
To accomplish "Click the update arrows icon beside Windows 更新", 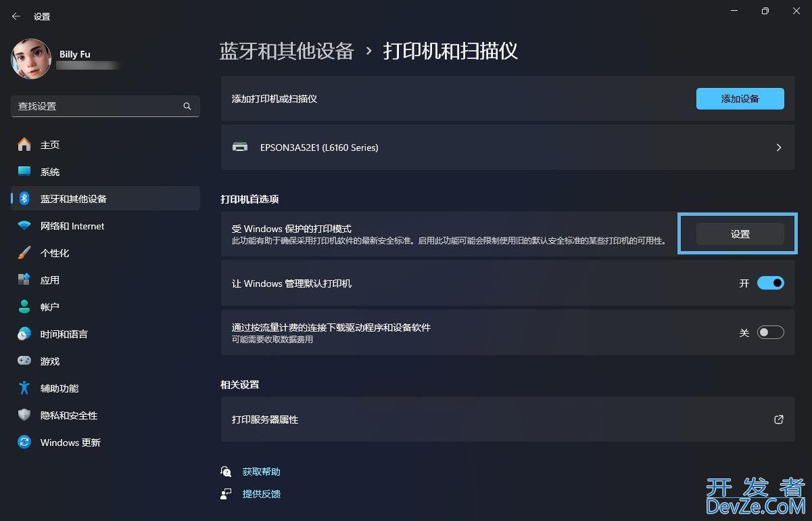I will 24,443.
